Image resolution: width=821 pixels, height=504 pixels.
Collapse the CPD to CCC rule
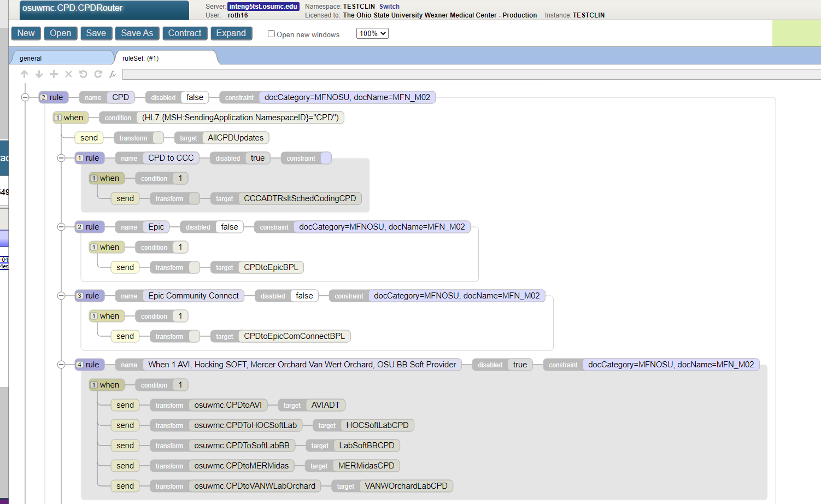click(61, 158)
